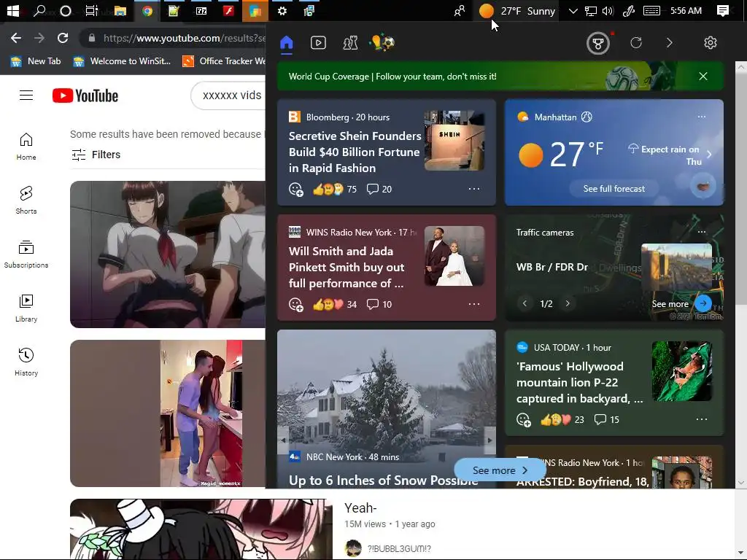Open the touch keyboard icon
Screen dimensions: 747x560
[651, 10]
